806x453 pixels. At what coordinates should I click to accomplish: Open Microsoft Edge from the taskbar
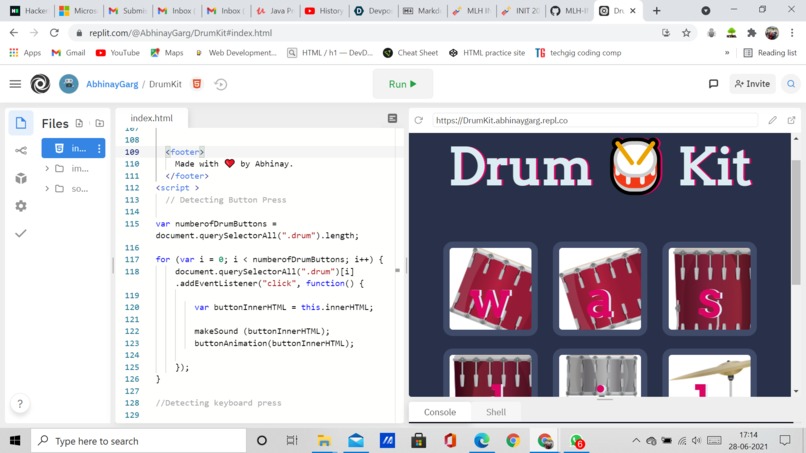[x=482, y=441]
